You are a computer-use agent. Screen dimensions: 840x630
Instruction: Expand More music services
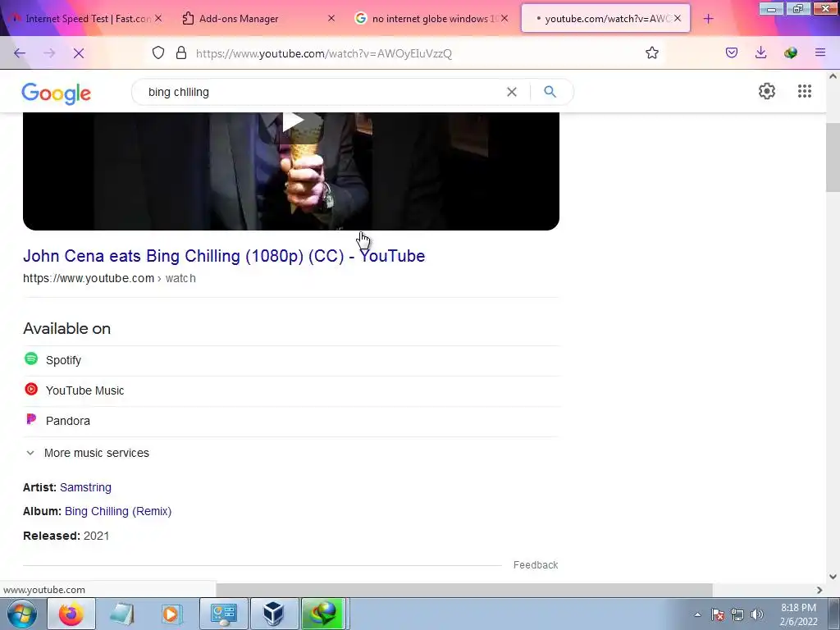click(87, 453)
